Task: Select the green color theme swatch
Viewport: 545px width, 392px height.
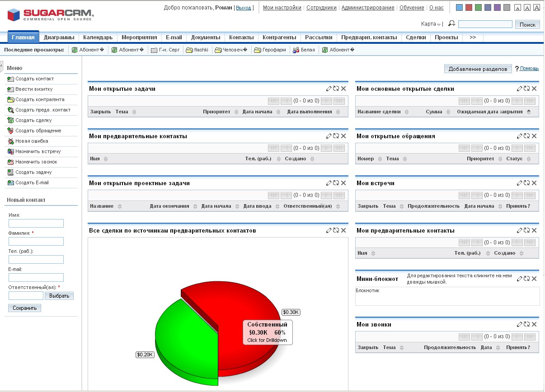Action: [479, 7]
